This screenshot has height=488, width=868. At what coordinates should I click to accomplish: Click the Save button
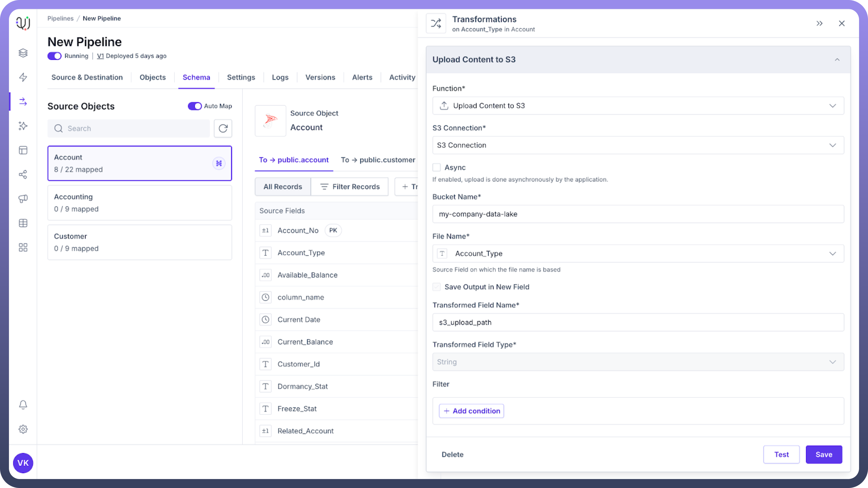pos(823,454)
